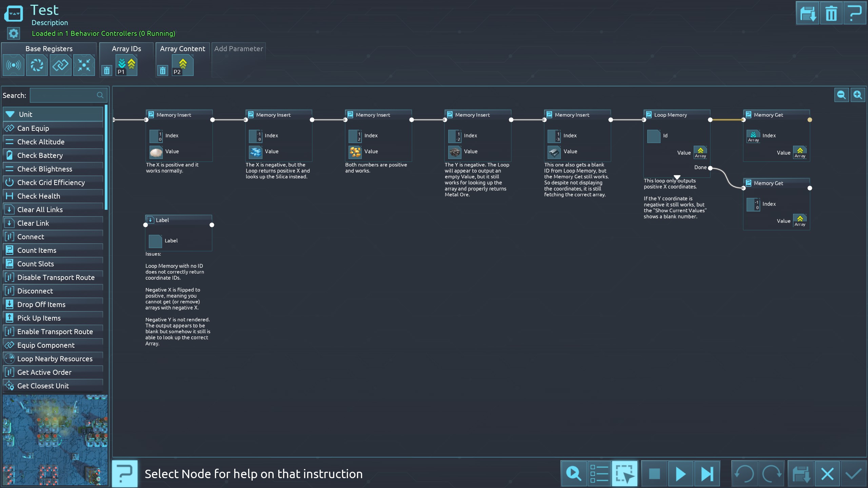Click the zoom out magnifier on the canvas
This screenshot has width=868, height=488.
coord(841,95)
